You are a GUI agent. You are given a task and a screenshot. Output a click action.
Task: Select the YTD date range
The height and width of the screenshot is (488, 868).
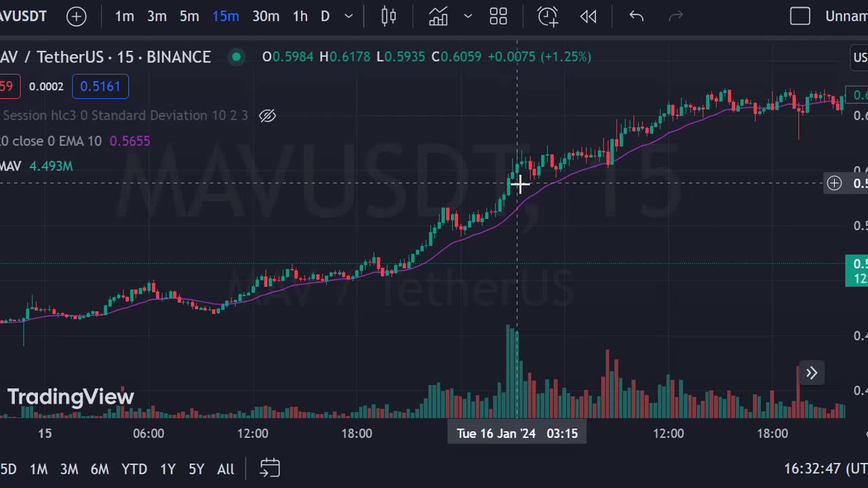point(134,469)
